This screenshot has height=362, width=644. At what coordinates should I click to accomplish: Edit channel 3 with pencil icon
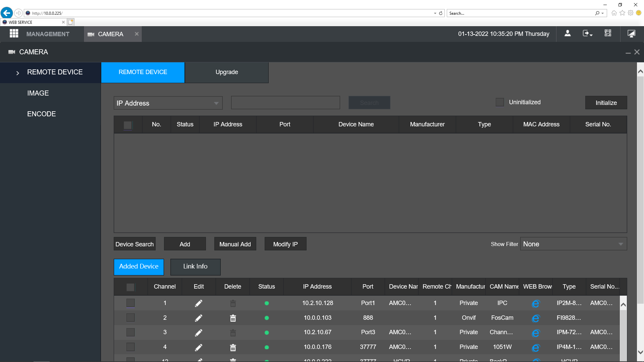click(x=199, y=333)
